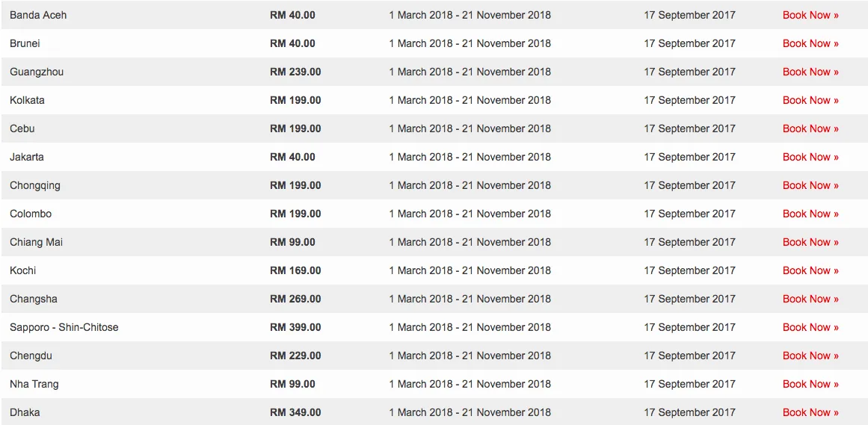
Task: Open Book Now link for Guangzhou
Action: (810, 72)
